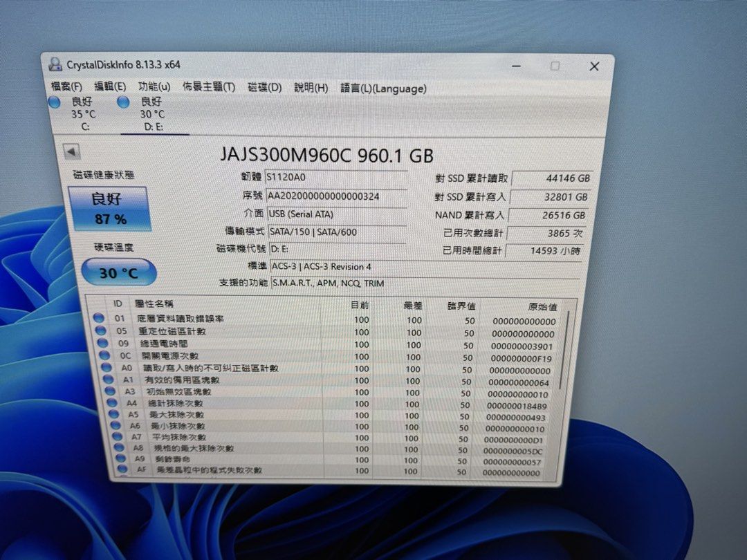
Task: Click the firmware field S1120A0
Action: pos(335,177)
